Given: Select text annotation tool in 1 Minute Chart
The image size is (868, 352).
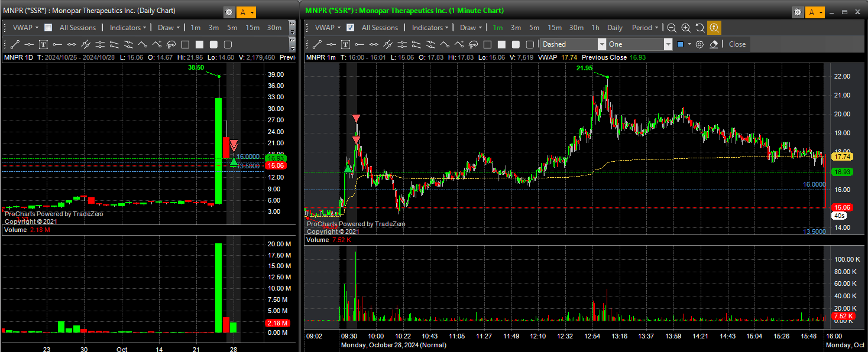Looking at the screenshot, I should [x=345, y=44].
